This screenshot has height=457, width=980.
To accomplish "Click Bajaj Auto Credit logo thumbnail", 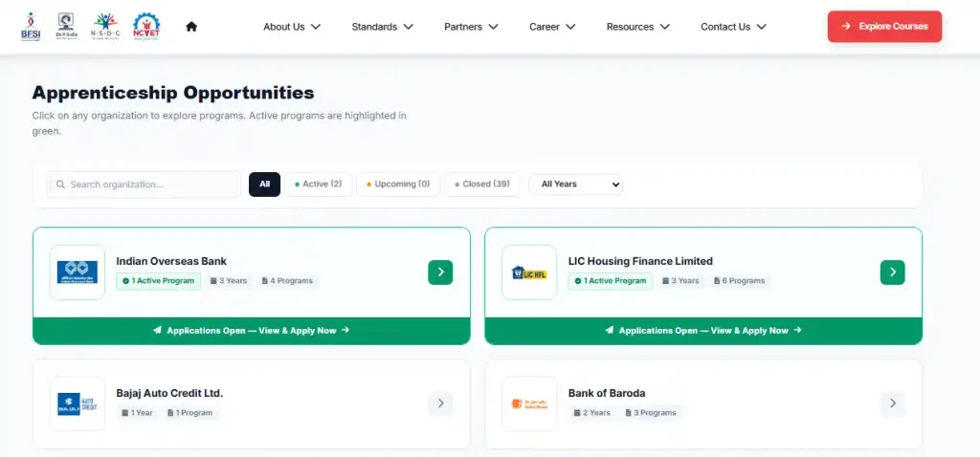I will (77, 403).
